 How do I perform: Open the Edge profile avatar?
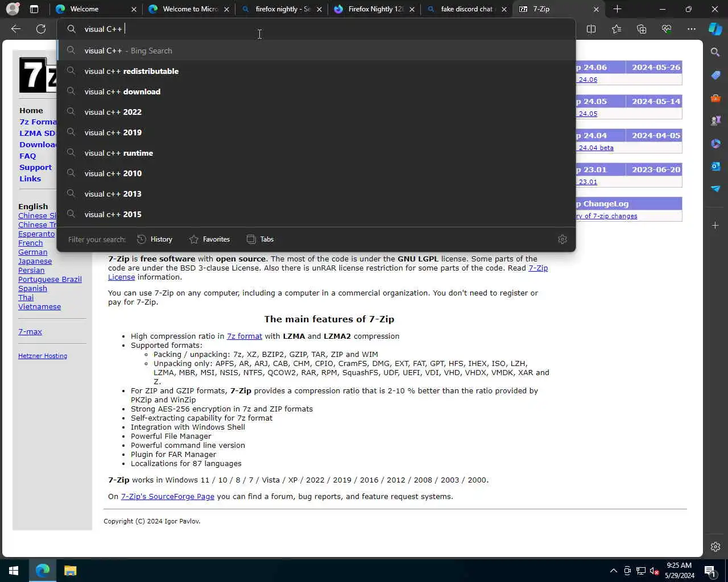(13, 9)
